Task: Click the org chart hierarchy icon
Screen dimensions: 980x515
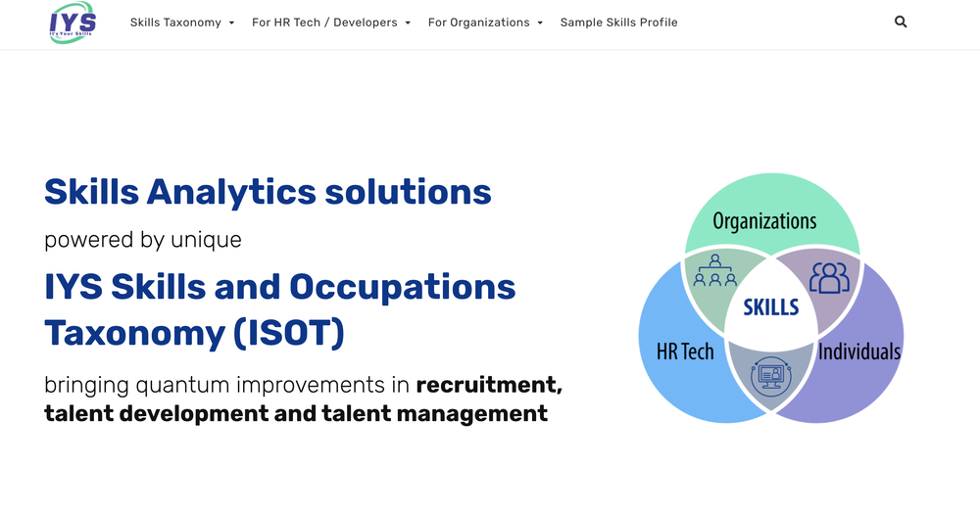Action: pos(715,270)
